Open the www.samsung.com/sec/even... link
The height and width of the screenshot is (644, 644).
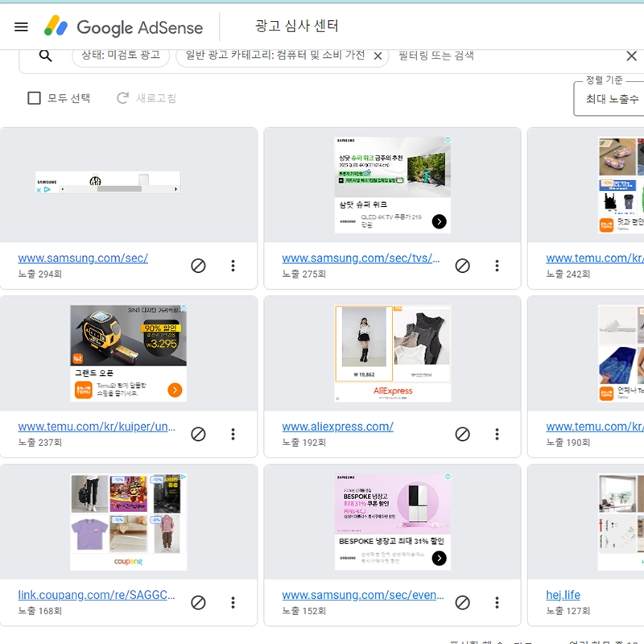tap(363, 595)
